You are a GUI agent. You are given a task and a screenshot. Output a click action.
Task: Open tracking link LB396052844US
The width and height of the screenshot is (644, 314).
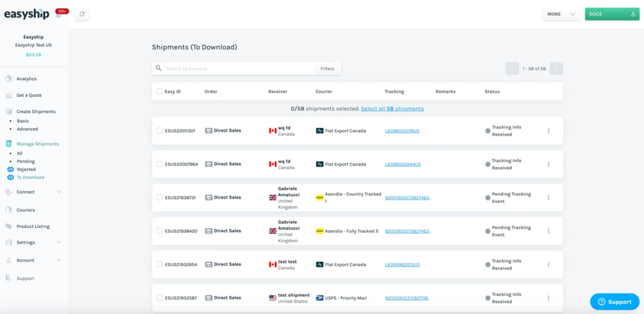[x=403, y=164]
